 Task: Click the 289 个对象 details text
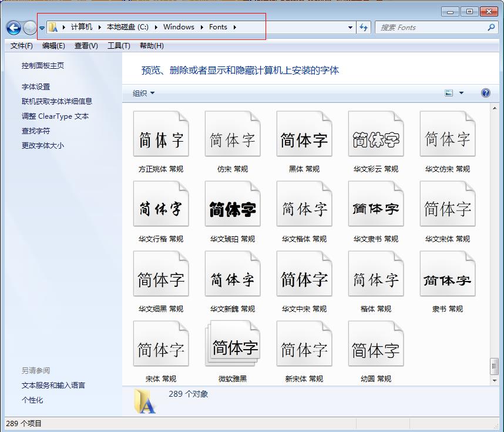coord(189,394)
